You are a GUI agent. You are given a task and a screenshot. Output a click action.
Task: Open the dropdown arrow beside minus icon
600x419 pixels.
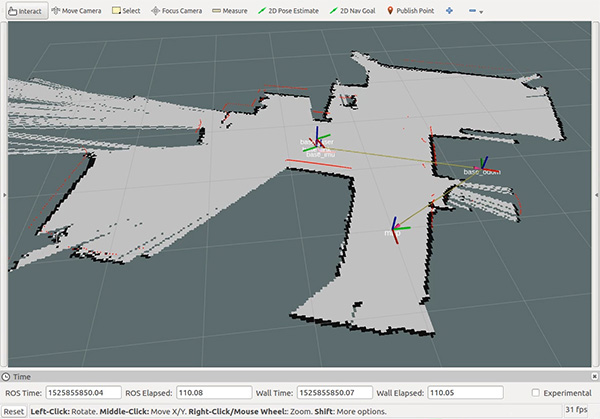tap(482, 12)
